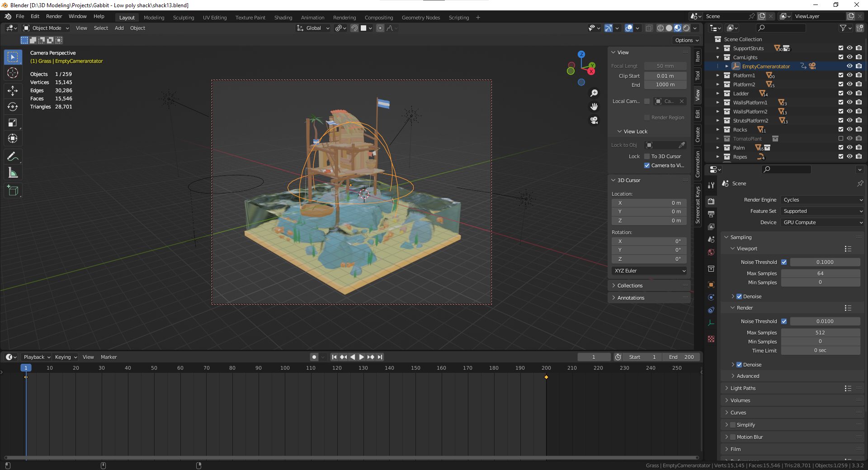The height and width of the screenshot is (470, 868).
Task: Click the zoom magnifier viewport icon
Action: click(x=594, y=93)
